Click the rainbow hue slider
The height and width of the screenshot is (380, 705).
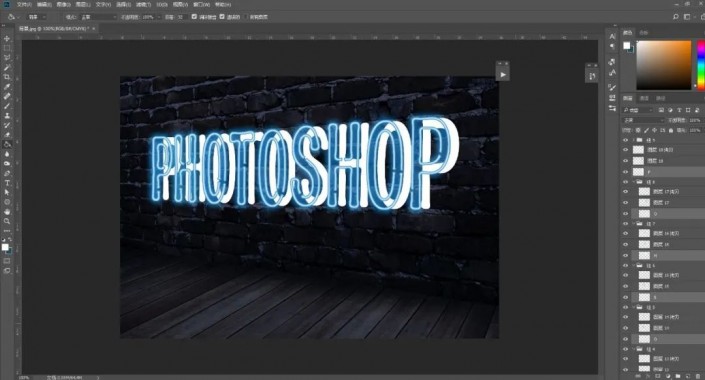(701, 65)
